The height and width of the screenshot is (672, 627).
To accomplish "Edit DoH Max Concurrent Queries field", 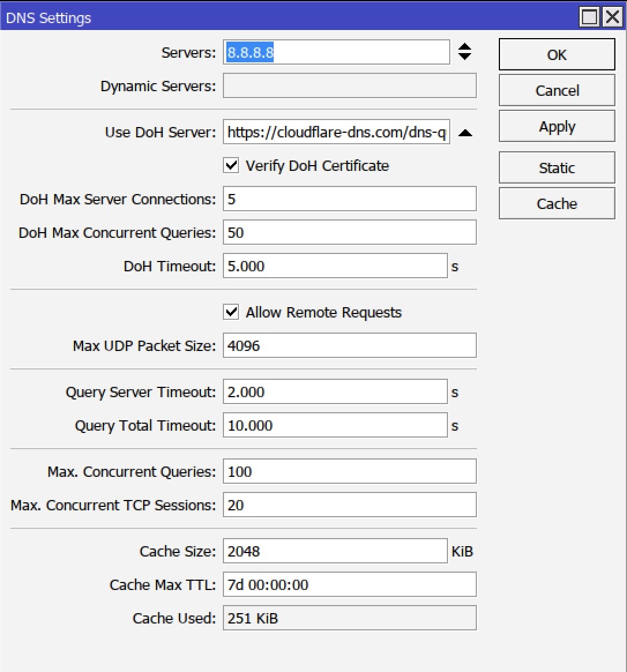I will [x=349, y=232].
